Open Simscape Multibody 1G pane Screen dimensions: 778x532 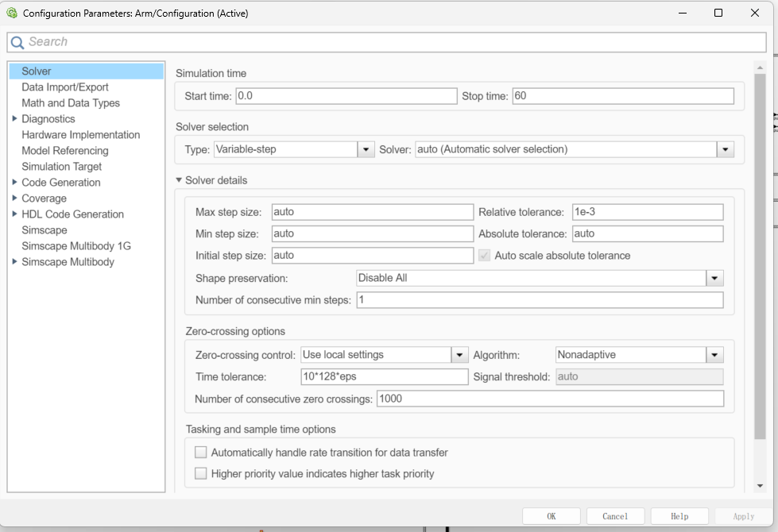76,245
